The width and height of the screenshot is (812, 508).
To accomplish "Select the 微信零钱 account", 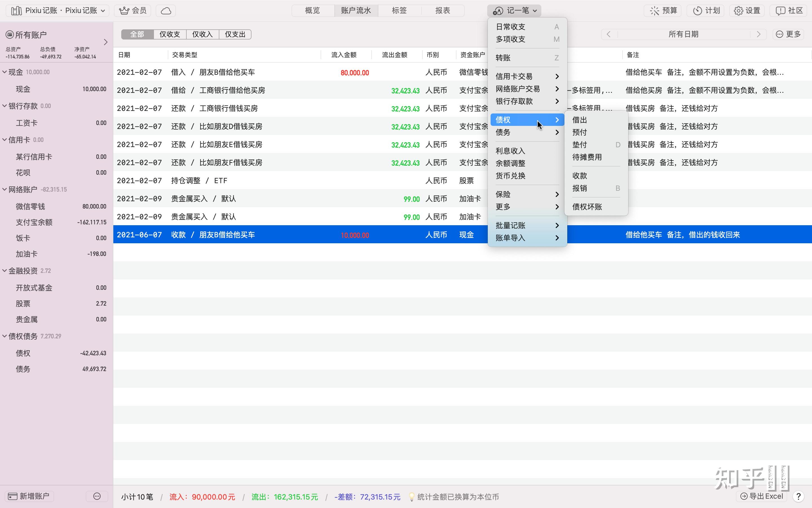I will [x=56, y=207].
